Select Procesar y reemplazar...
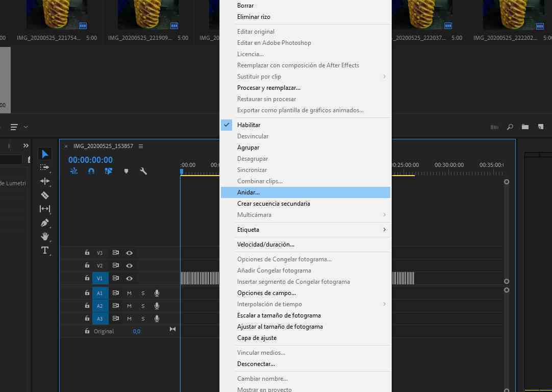Viewport: 552px width, 392px height. (306, 88)
